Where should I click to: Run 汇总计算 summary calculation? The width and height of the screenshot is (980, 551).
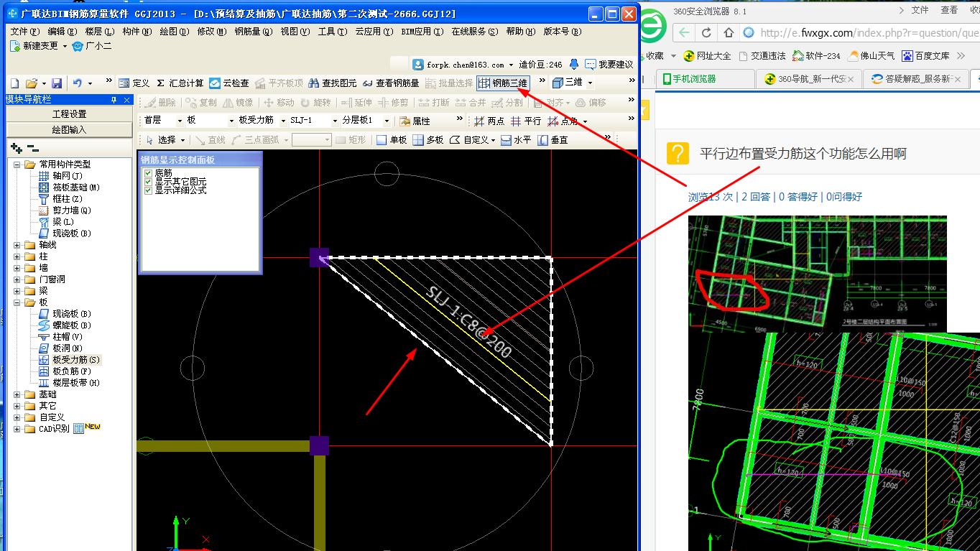[180, 83]
